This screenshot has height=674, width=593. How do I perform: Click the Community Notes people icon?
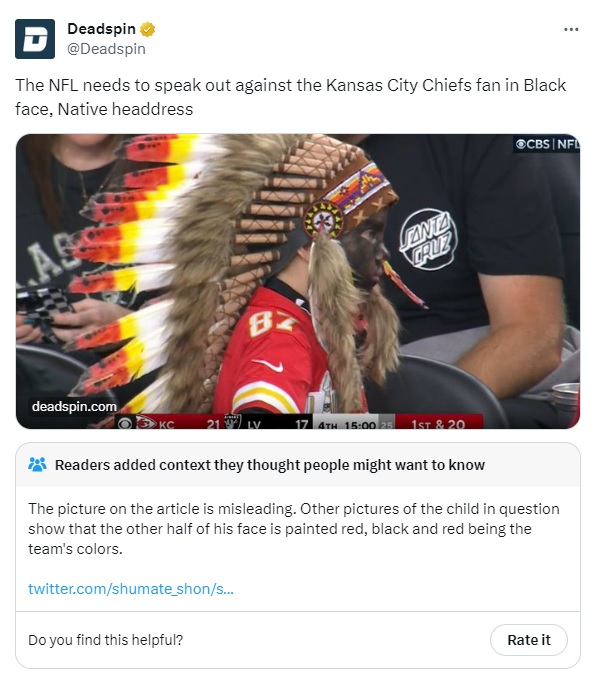pyautogui.click(x=37, y=465)
